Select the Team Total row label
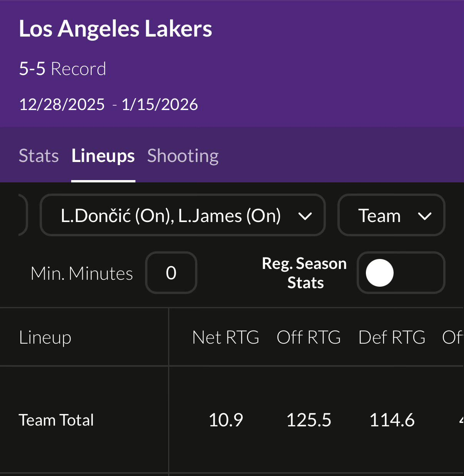 tap(56, 420)
